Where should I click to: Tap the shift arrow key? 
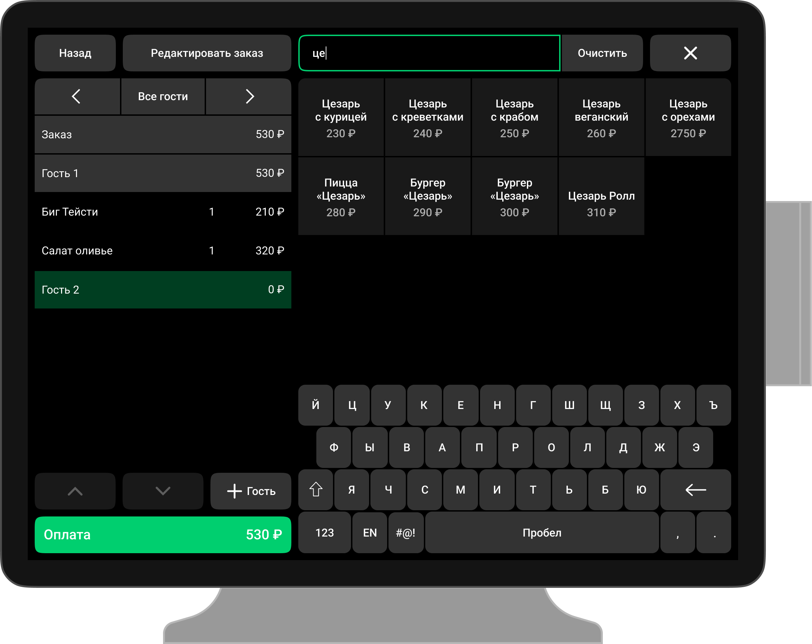[x=316, y=489]
